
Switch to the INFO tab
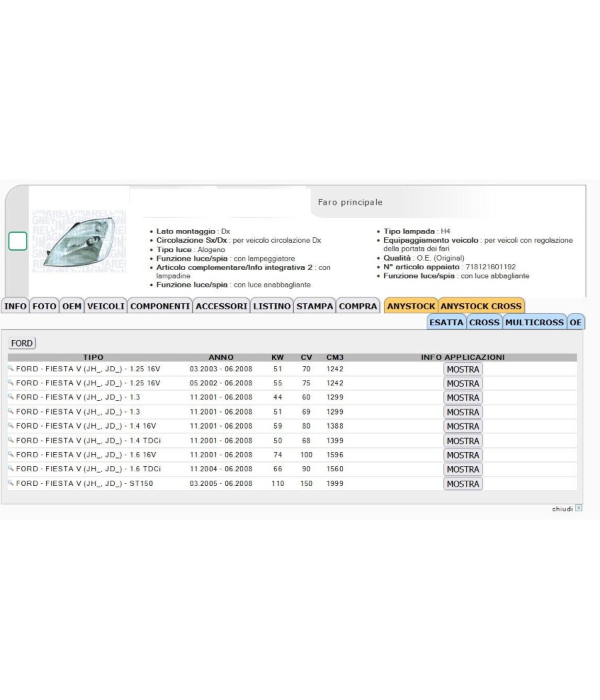[15, 306]
